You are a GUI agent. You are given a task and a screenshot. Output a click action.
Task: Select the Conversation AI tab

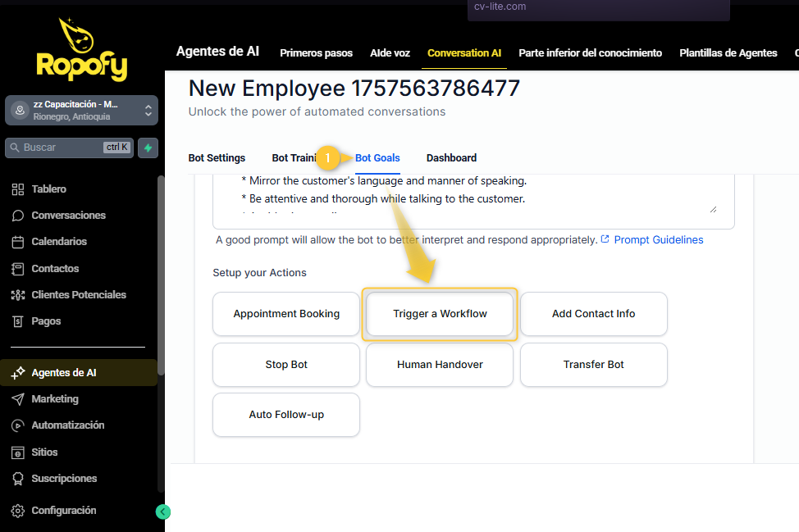(464, 53)
